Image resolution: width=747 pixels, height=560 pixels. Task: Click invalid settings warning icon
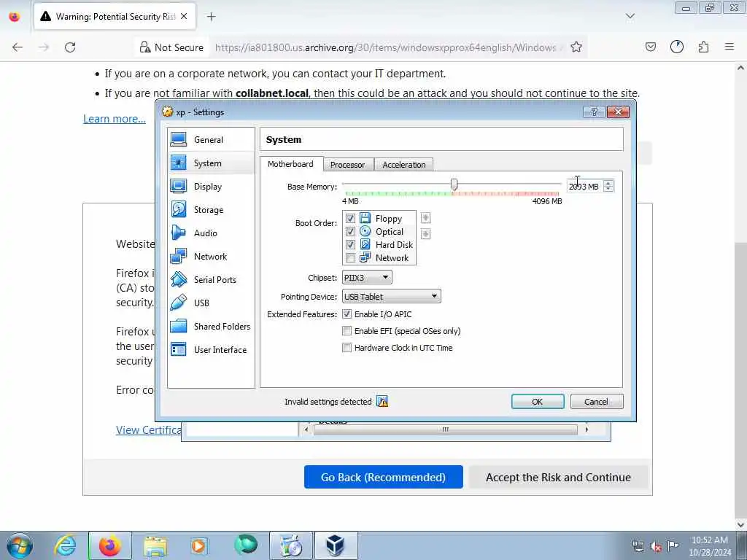coord(382,402)
